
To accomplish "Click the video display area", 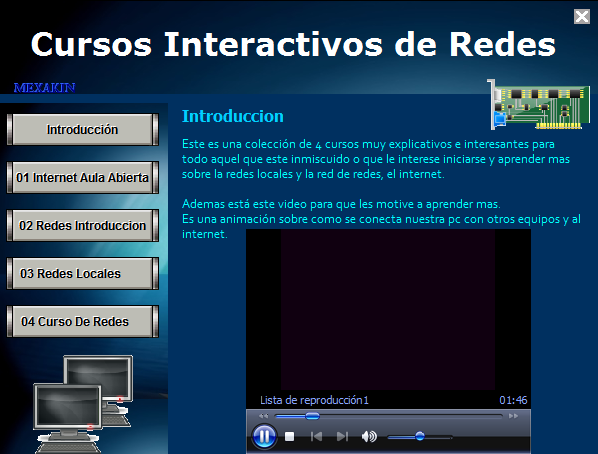I will coord(388,309).
